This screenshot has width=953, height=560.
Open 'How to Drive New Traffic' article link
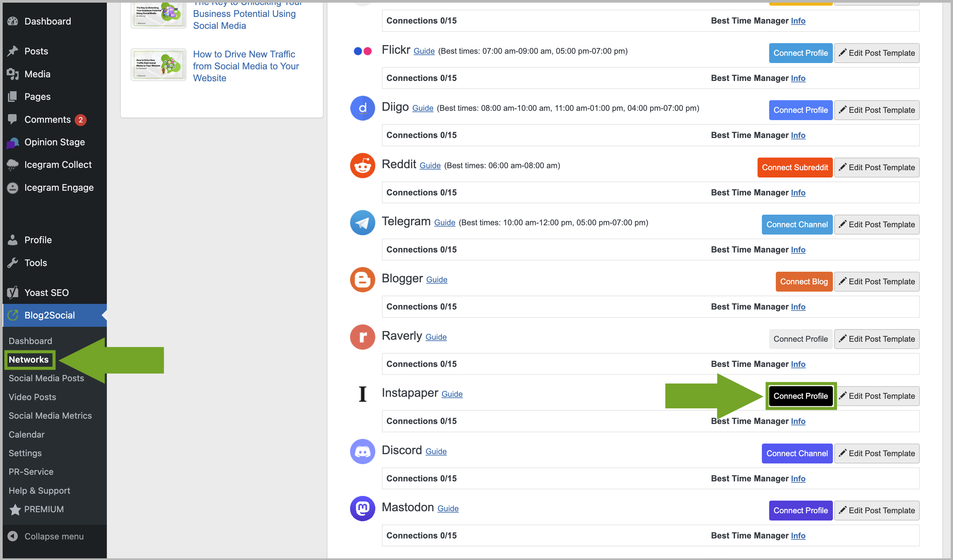click(x=246, y=66)
